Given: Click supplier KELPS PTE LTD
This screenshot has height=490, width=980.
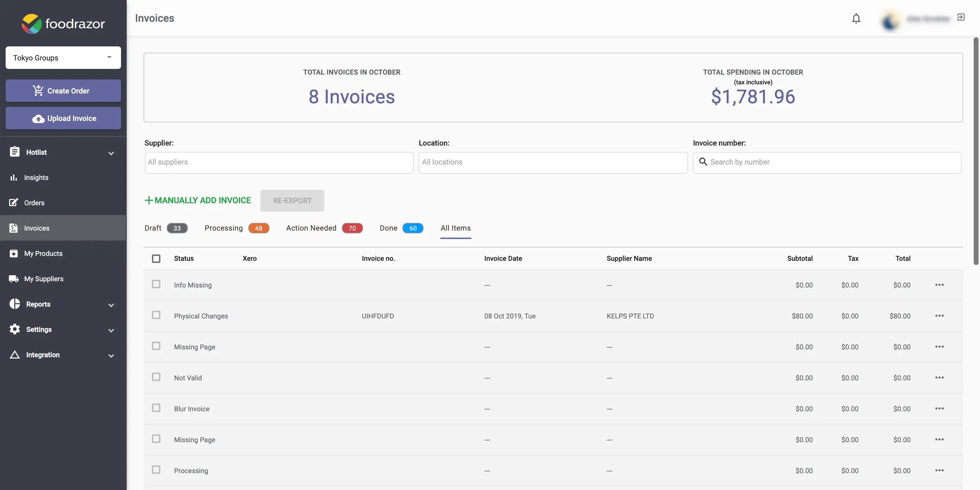Looking at the screenshot, I should pyautogui.click(x=630, y=316).
